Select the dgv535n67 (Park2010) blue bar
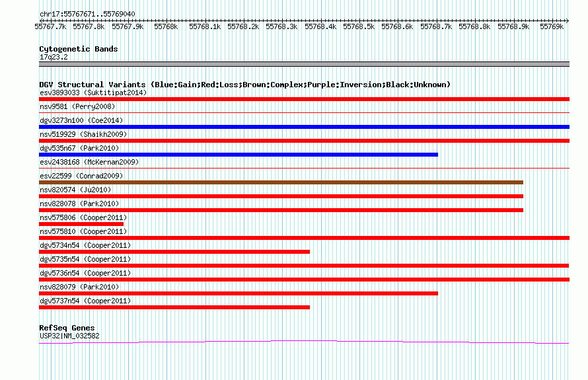The width and height of the screenshot is (588, 380). (239, 155)
